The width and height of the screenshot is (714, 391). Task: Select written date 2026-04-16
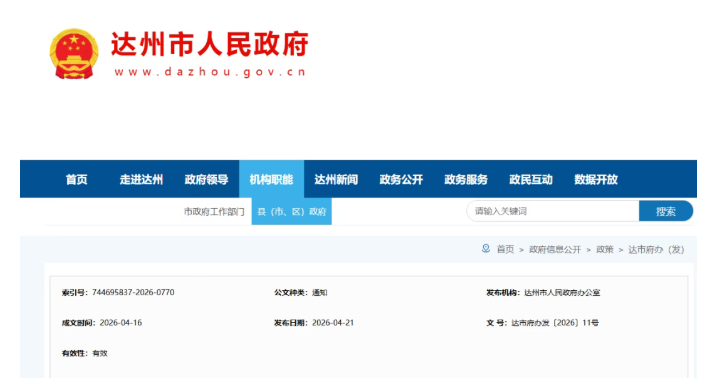pos(121,323)
